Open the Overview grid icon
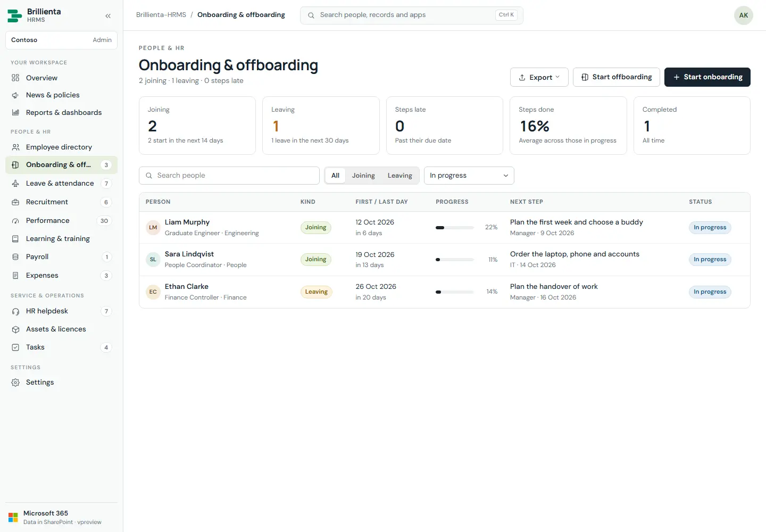Viewport: 766px width, 532px height. tap(15, 78)
